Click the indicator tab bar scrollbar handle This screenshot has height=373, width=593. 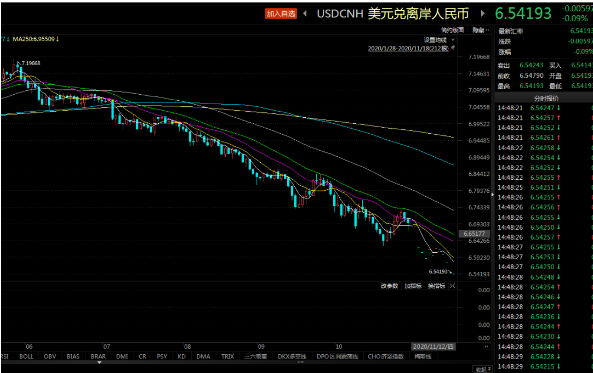tap(301, 362)
